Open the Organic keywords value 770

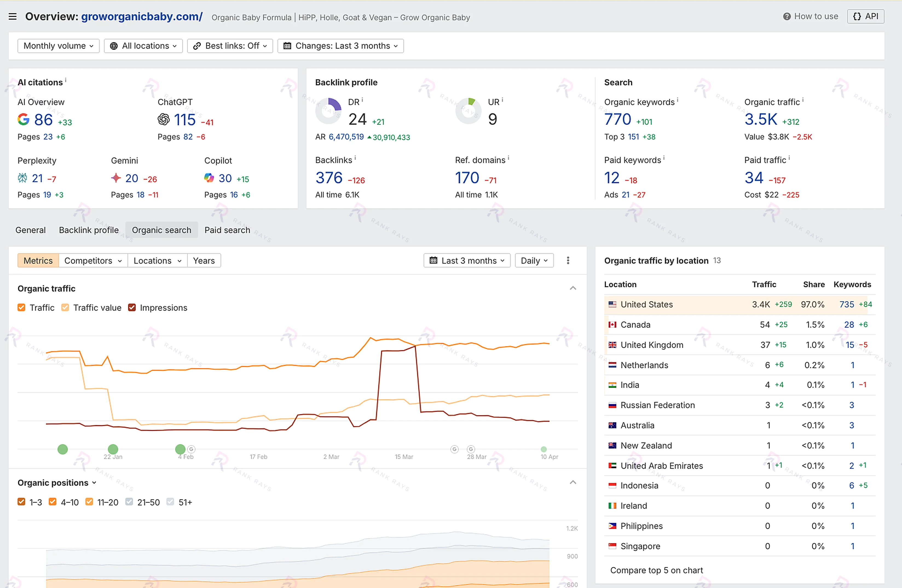[618, 119]
